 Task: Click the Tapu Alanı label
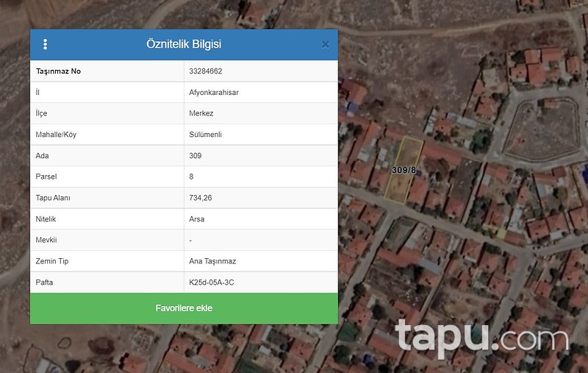[53, 198]
